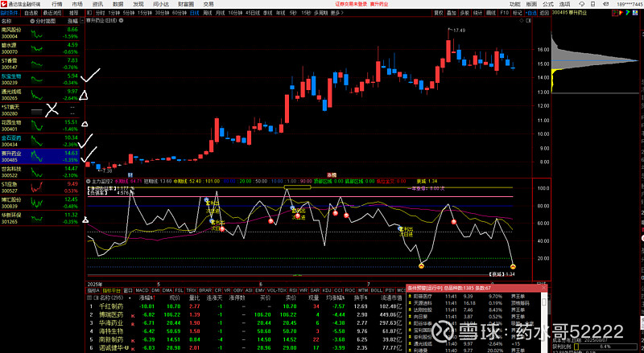Switch to the 自选股 tab
The height and width of the screenshot is (353, 644).
[31, 13]
